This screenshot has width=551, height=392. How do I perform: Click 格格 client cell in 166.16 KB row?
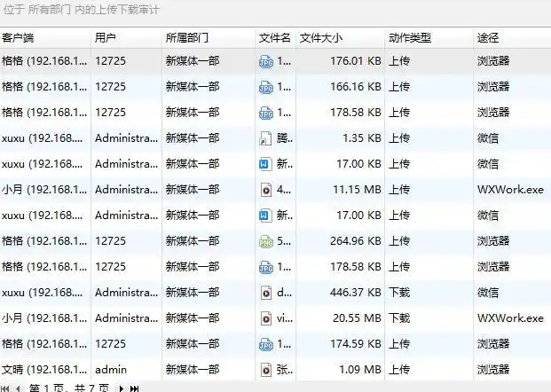tap(44, 87)
